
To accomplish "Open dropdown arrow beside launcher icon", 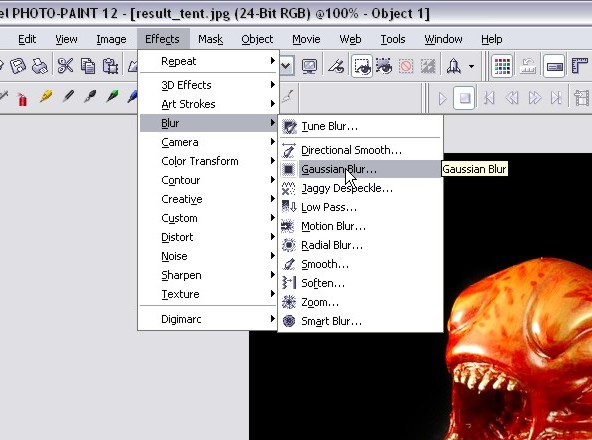I will pyautogui.click(x=472, y=66).
